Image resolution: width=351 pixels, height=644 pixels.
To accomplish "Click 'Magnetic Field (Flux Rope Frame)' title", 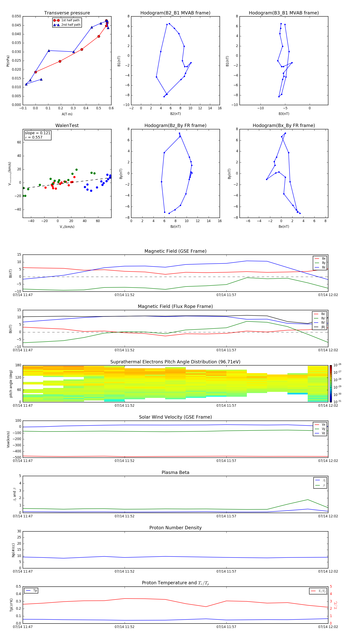I will pos(175,307).
